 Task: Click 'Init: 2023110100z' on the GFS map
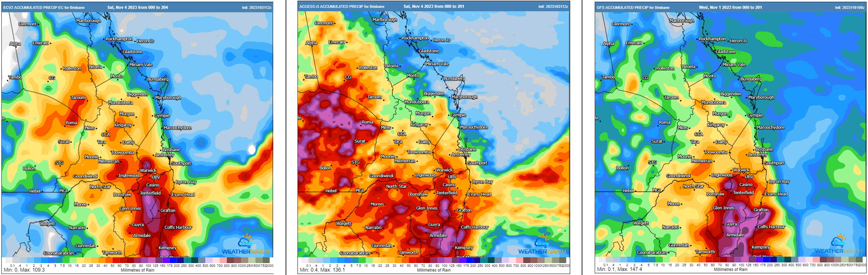850,7
